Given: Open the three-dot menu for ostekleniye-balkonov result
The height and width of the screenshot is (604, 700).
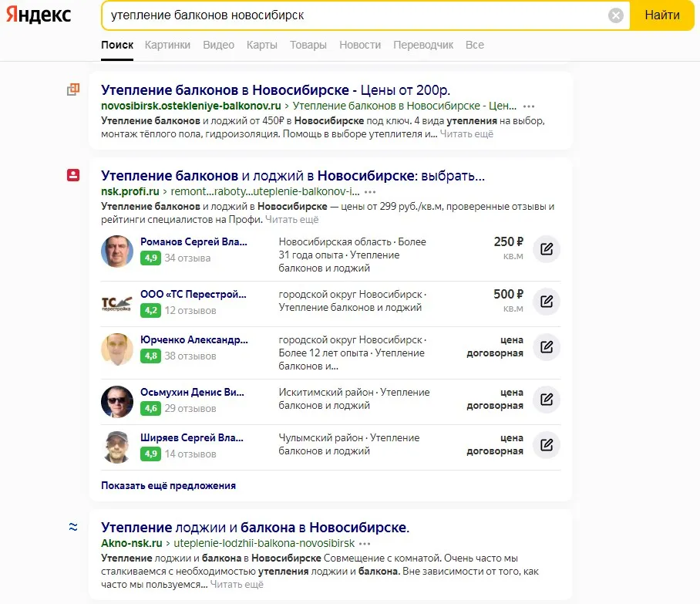Looking at the screenshot, I should pyautogui.click(x=529, y=106).
